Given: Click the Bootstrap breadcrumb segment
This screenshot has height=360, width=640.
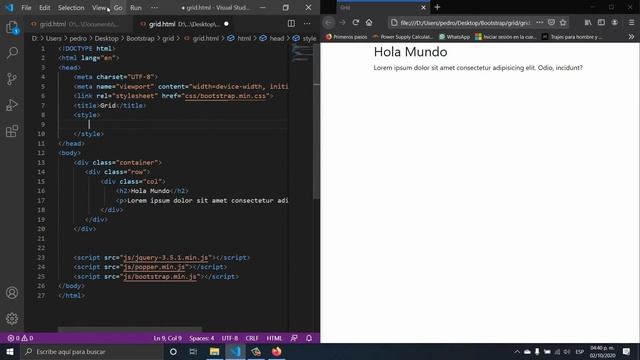Looking at the screenshot, I should click(x=140, y=38).
